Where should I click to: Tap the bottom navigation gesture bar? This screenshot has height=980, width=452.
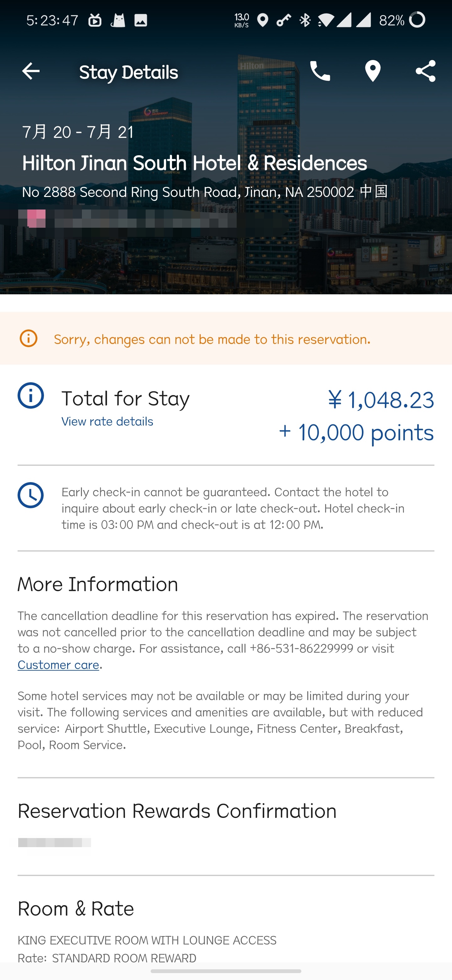pos(226,971)
